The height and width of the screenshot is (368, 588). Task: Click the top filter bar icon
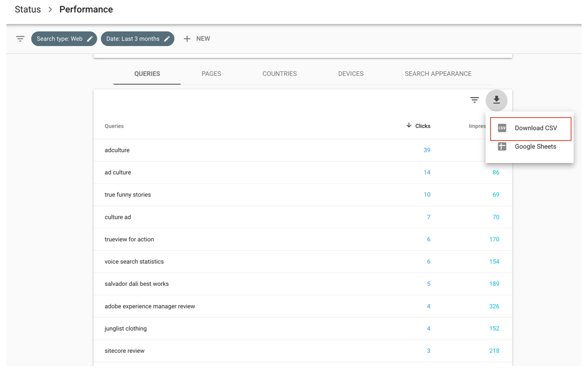(x=20, y=39)
